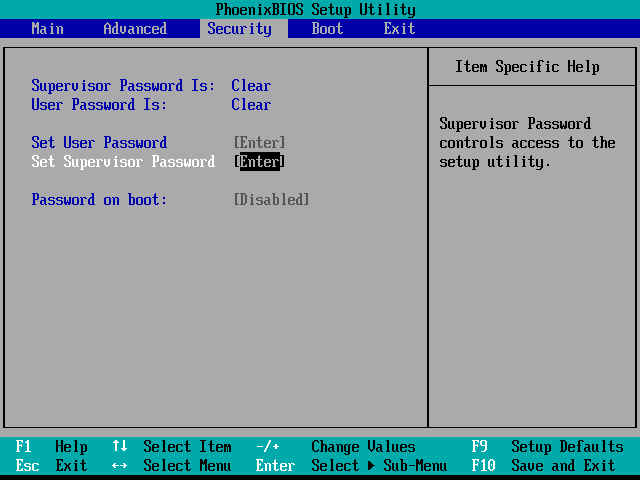Click left-right arrows Select Menu hint

(x=172, y=465)
